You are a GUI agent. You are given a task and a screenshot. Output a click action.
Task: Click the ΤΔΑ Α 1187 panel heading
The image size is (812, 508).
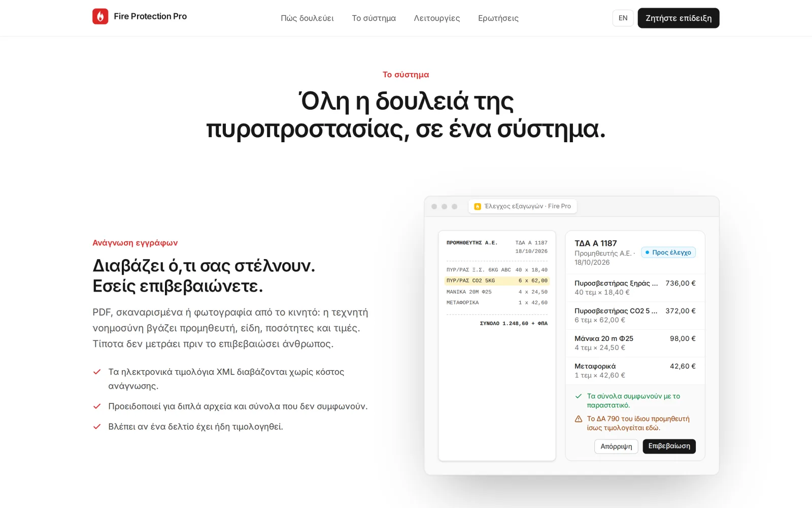(596, 243)
